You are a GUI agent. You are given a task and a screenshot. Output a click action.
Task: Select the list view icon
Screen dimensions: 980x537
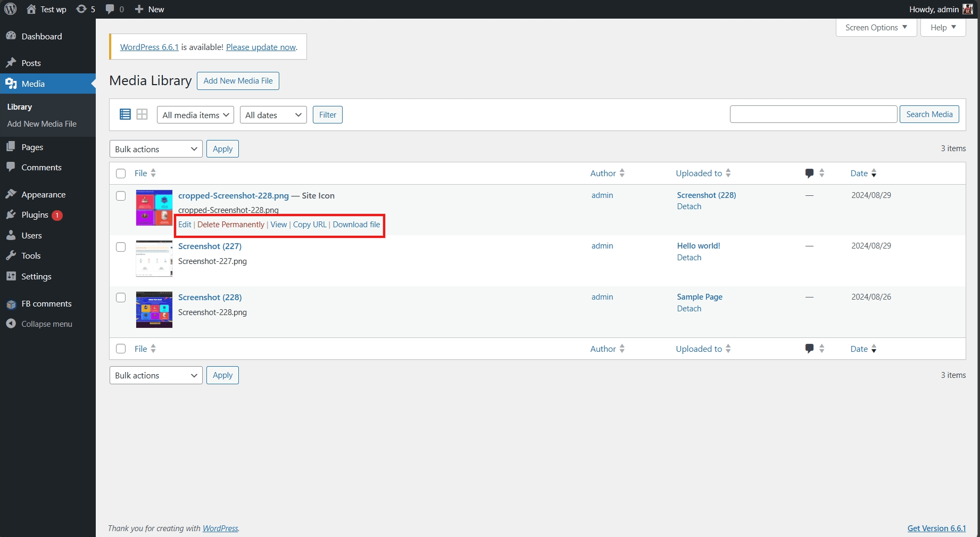pyautogui.click(x=126, y=114)
